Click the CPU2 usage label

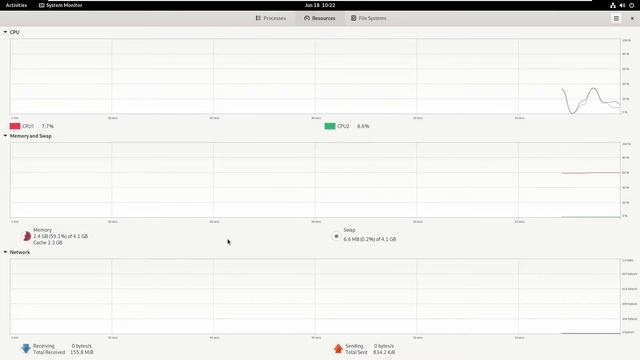point(353,126)
